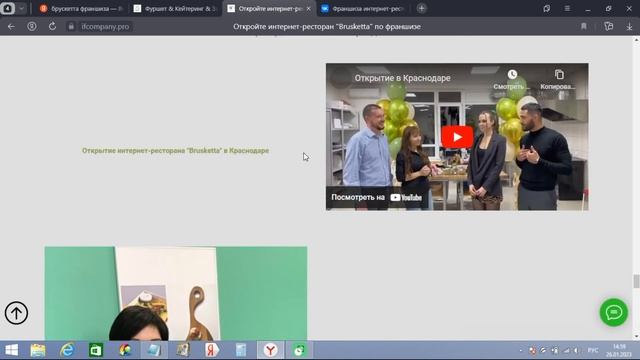Open the Yandex home icon beside back arrow
This screenshot has height=360, width=640.
31,27
